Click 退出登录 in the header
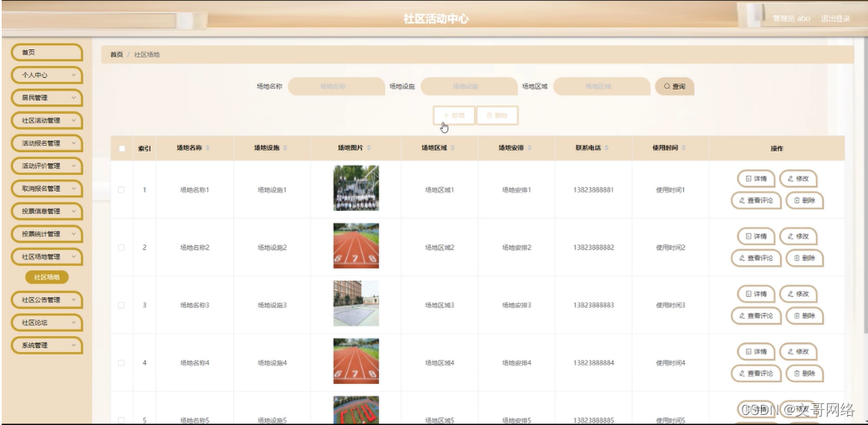The image size is (868, 425). 835,18
